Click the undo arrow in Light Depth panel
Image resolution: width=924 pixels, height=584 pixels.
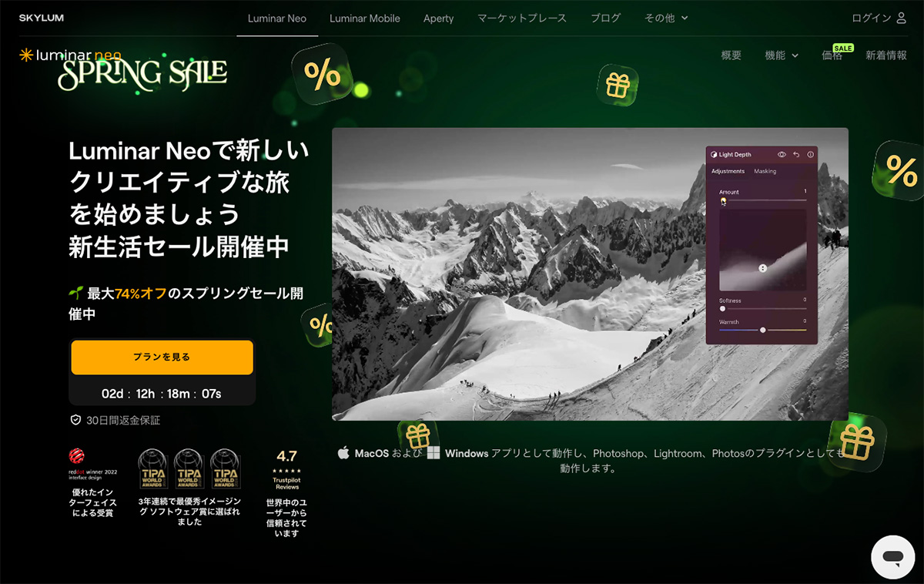tap(796, 154)
